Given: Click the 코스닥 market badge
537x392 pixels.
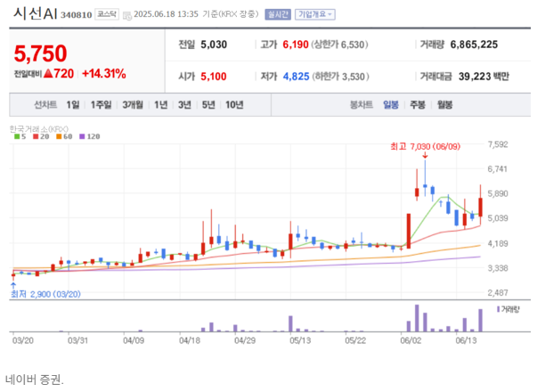Looking at the screenshot, I should point(107,14).
